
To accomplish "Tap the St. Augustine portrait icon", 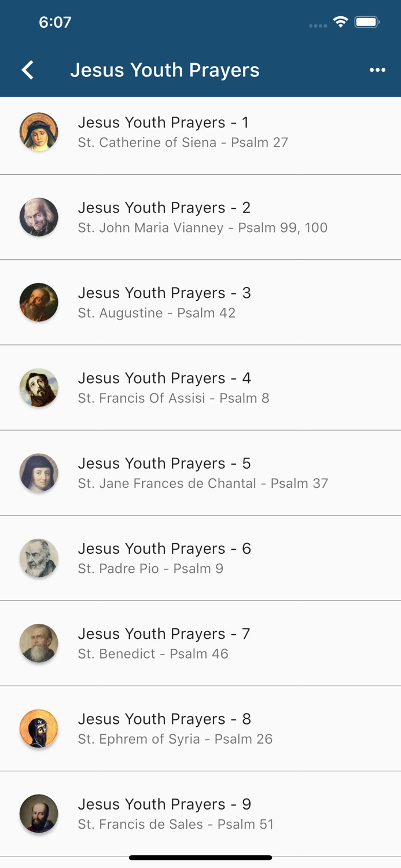I will (39, 302).
